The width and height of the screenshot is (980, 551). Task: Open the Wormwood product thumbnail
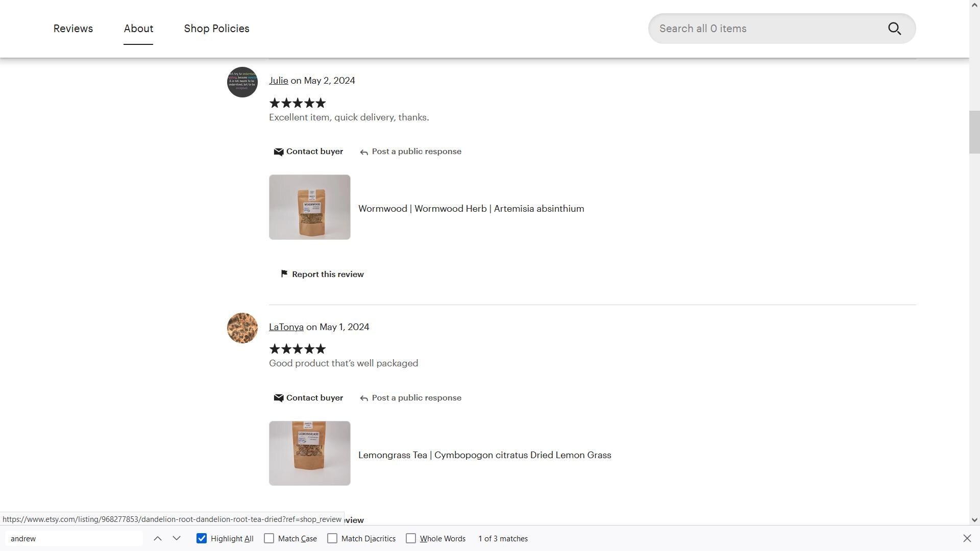pyautogui.click(x=309, y=207)
